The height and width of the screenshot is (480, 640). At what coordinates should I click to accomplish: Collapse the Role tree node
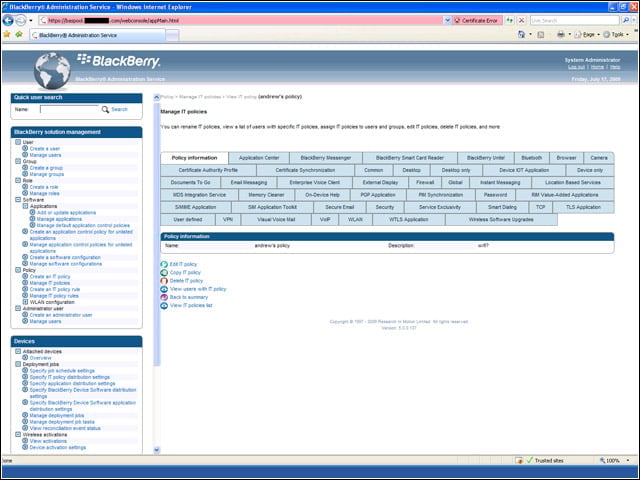(x=18, y=180)
